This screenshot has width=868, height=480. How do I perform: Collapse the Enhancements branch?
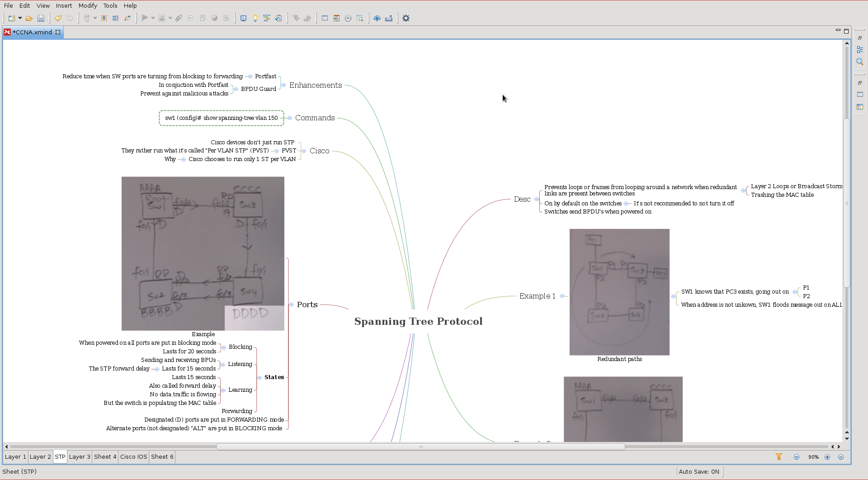[x=283, y=85]
